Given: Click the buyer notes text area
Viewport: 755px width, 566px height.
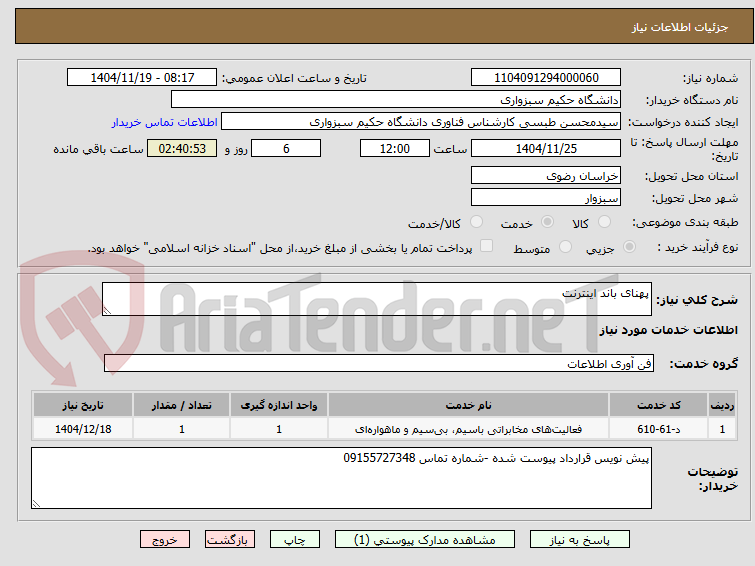Looking at the screenshot, I should point(341,478).
